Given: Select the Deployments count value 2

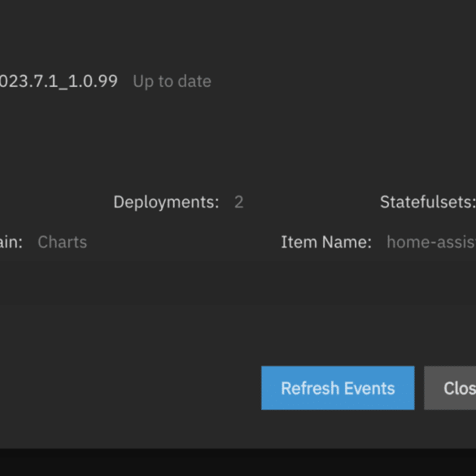Looking at the screenshot, I should click(x=239, y=202).
